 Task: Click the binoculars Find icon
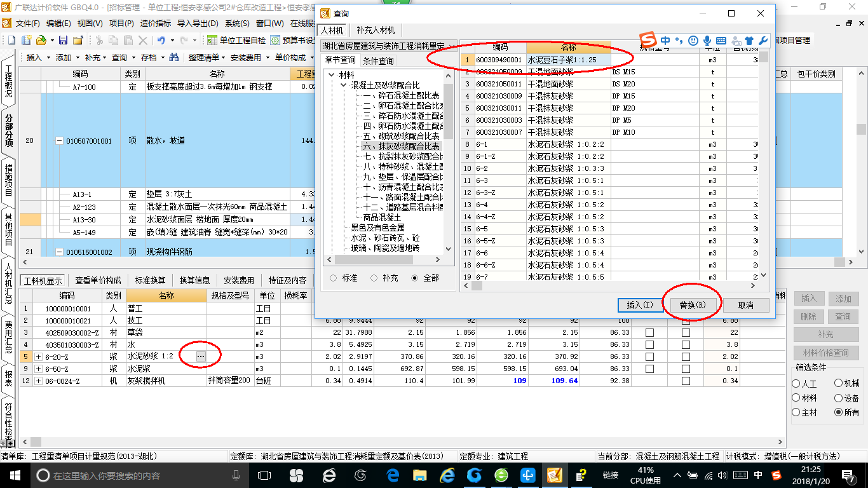coord(173,57)
